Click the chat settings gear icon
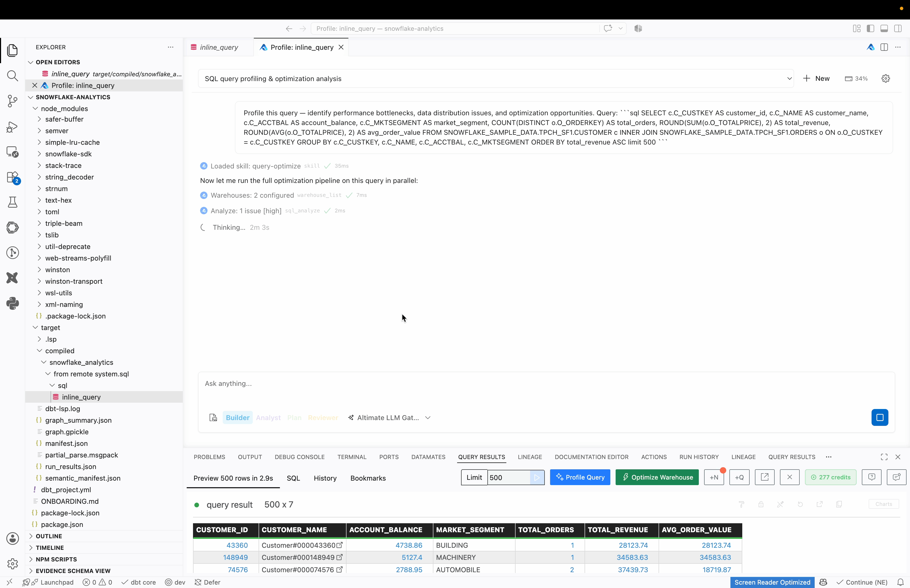Image resolution: width=910 pixels, height=588 pixels. (886, 79)
